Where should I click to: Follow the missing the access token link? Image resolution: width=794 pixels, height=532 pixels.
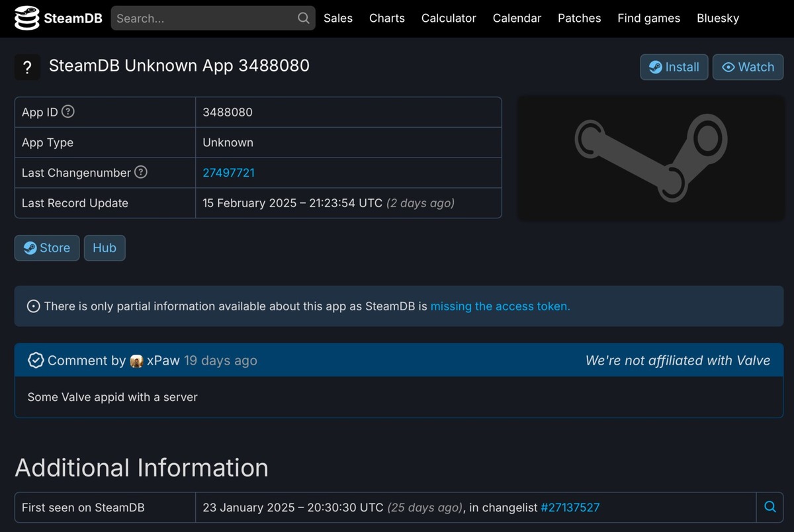pyautogui.click(x=500, y=306)
